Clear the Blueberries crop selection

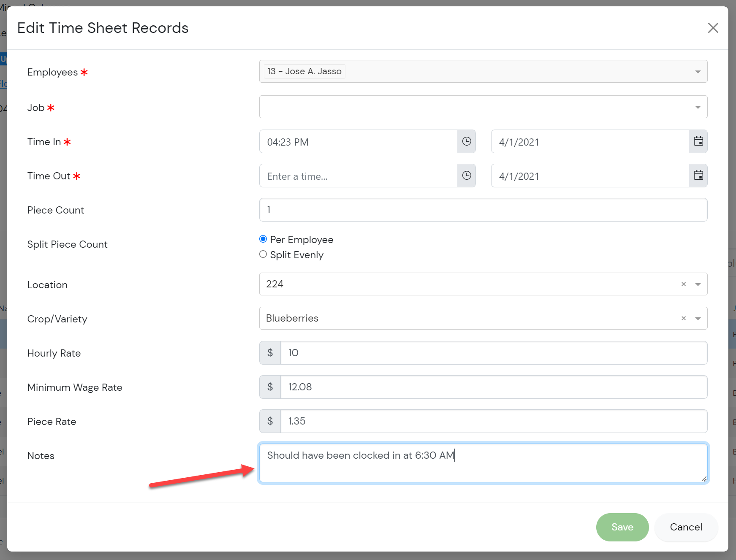[x=683, y=319]
